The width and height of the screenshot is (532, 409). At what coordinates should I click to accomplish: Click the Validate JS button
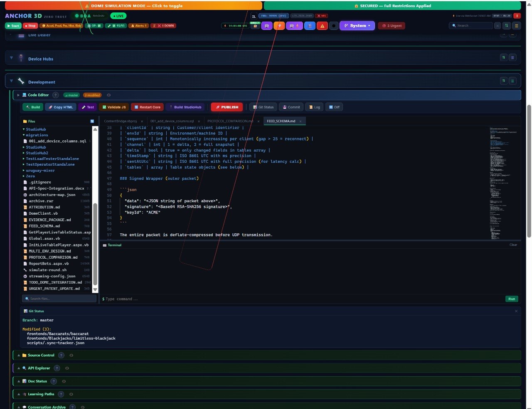(x=114, y=107)
